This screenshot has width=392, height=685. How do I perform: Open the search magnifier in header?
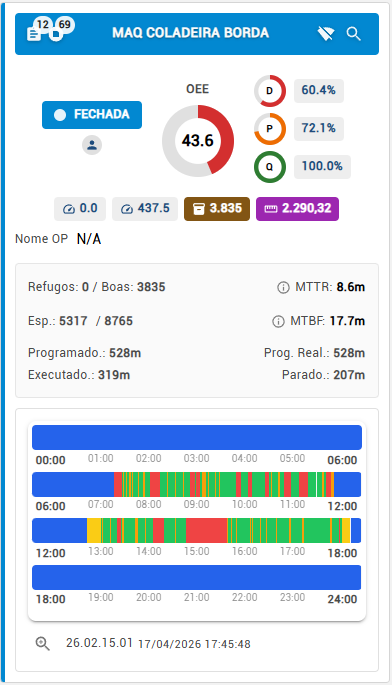354,34
